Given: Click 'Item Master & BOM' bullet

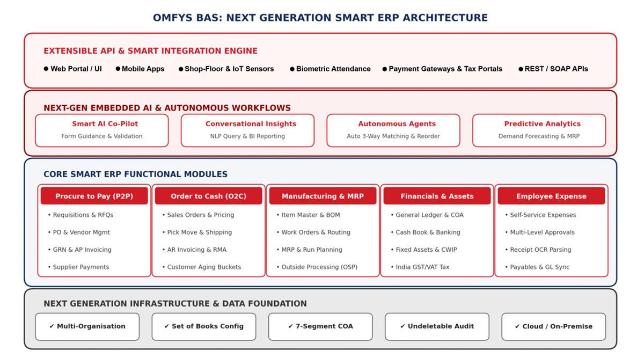Looking at the screenshot, I should 308,215.
